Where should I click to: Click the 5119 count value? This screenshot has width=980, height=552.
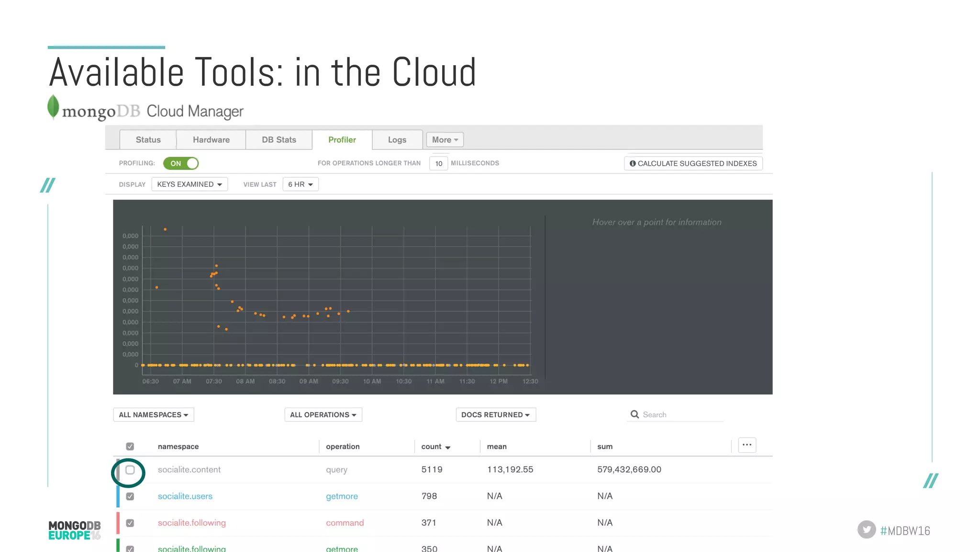point(432,470)
